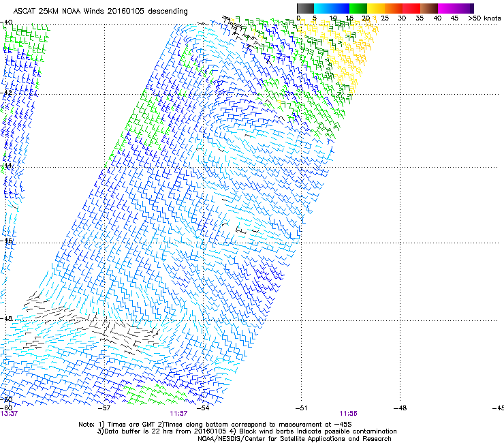Click the '>50 knots' legend label
The height and width of the screenshot is (443, 504).
tap(484, 18)
